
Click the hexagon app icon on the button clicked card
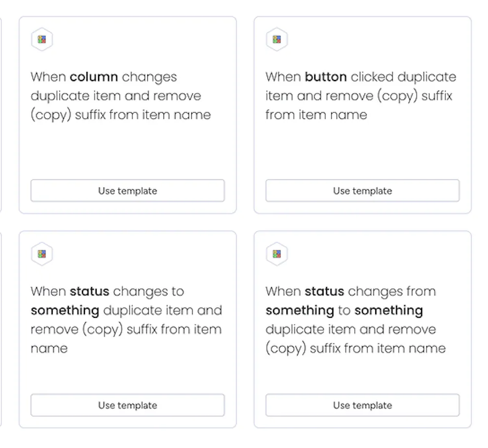(277, 40)
